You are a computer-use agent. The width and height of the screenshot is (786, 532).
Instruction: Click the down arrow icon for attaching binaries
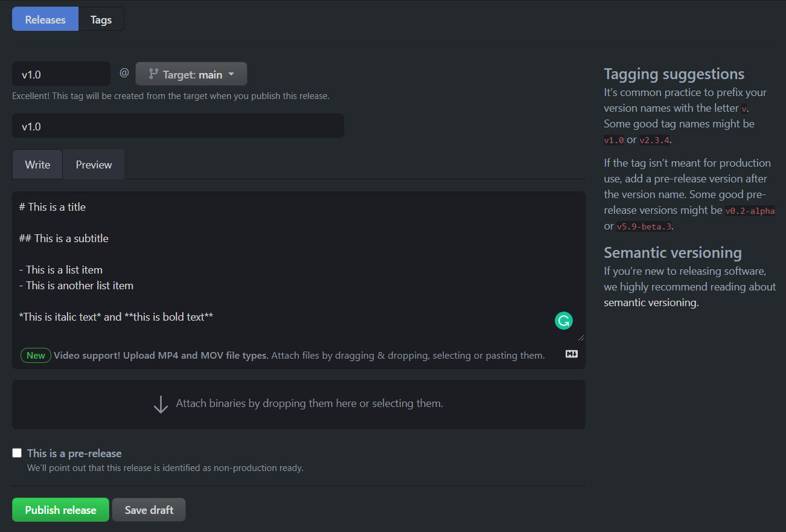(x=161, y=404)
